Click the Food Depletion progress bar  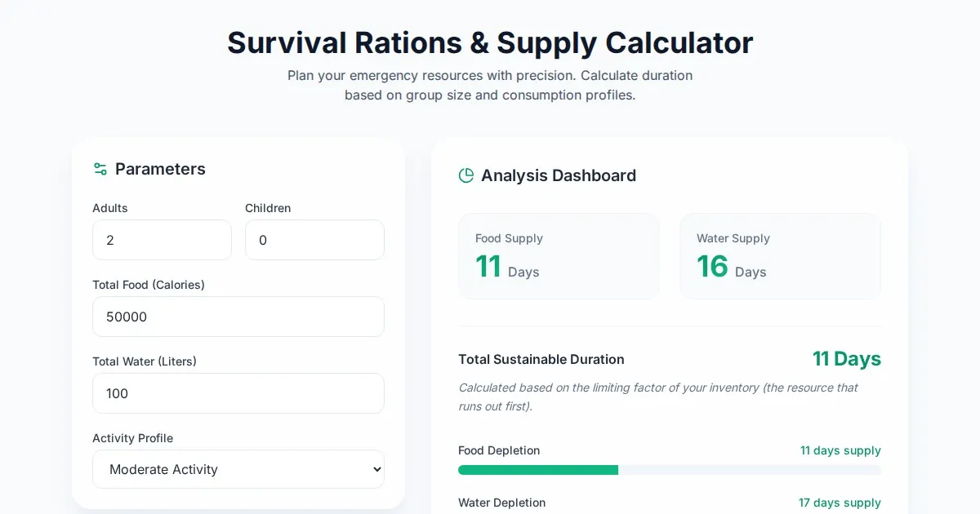(x=669, y=470)
